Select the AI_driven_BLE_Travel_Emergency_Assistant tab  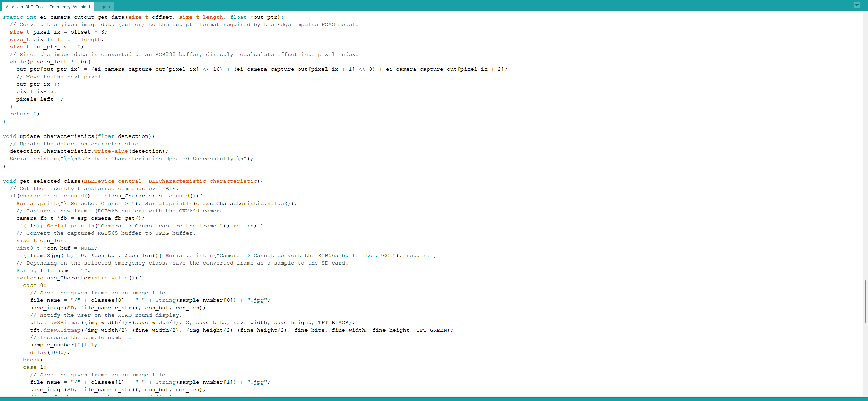48,6
